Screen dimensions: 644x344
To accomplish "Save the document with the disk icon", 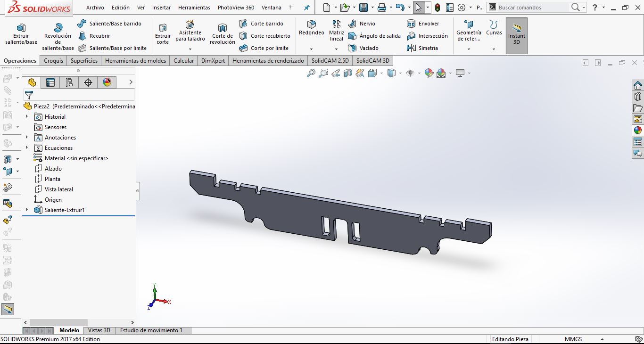I will pos(363,8).
